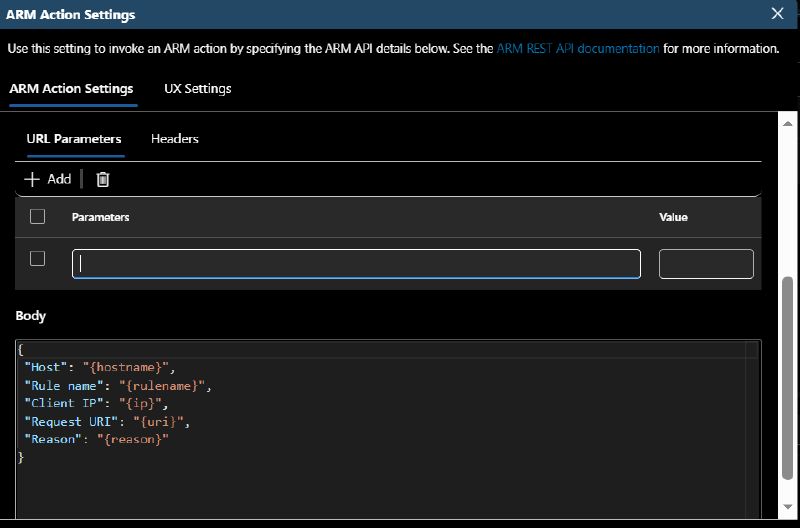Tick the Parameters header select-all checkbox
The height and width of the screenshot is (528, 800).
click(37, 217)
